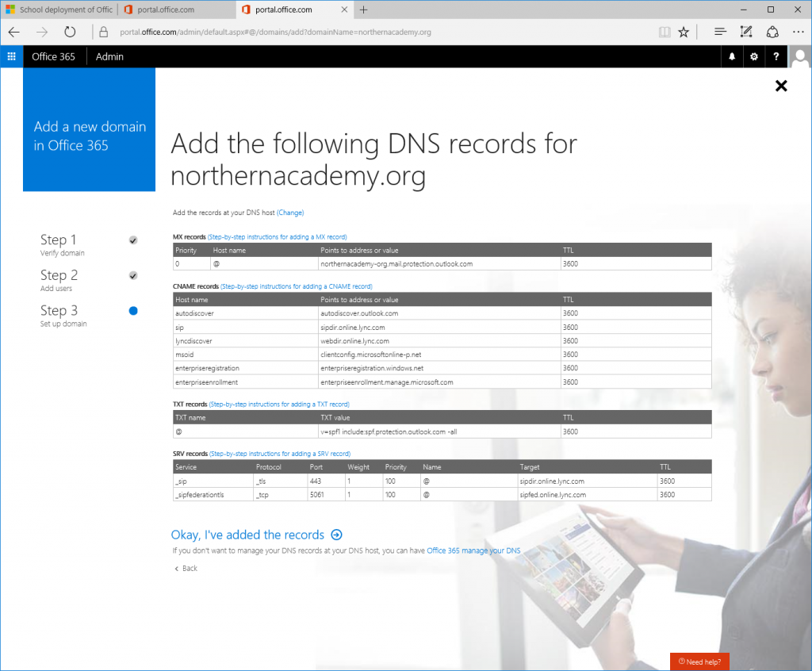Image resolution: width=812 pixels, height=671 pixels.
Task: Select sipfed.online.lync.com SRV target
Action: [553, 495]
